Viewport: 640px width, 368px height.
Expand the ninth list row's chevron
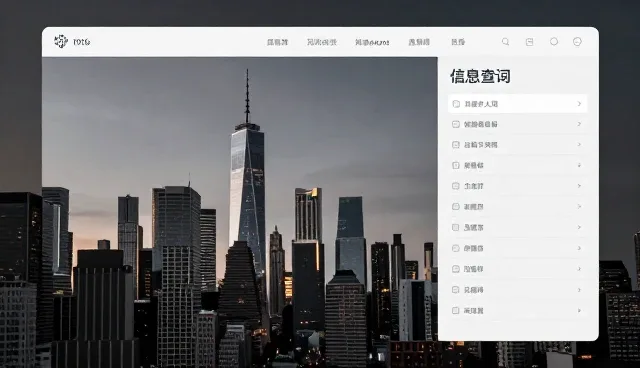click(579, 269)
